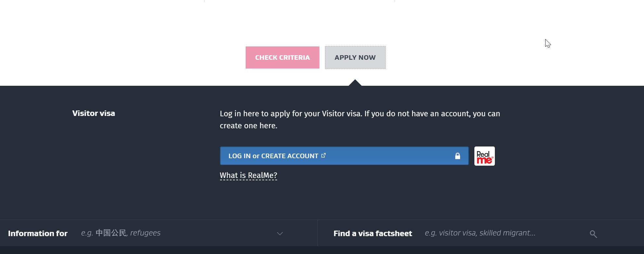Image resolution: width=644 pixels, height=254 pixels.
Task: Click the Information for label
Action: 38,234
